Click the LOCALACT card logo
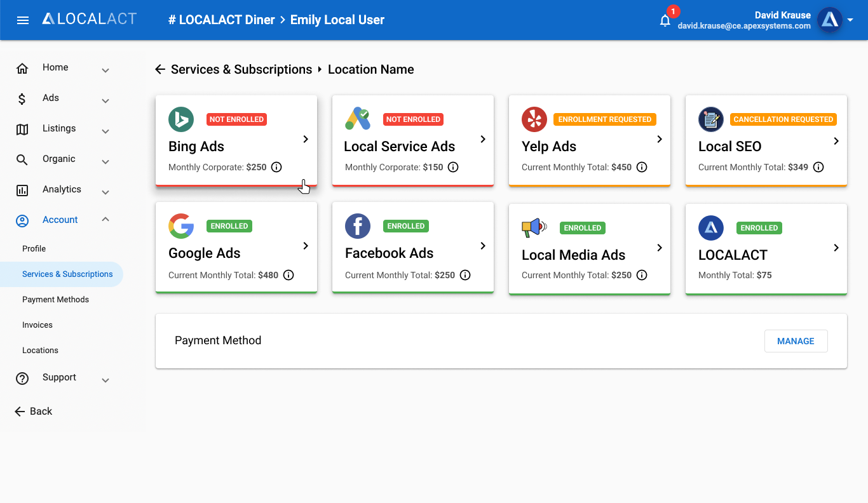 click(x=711, y=228)
